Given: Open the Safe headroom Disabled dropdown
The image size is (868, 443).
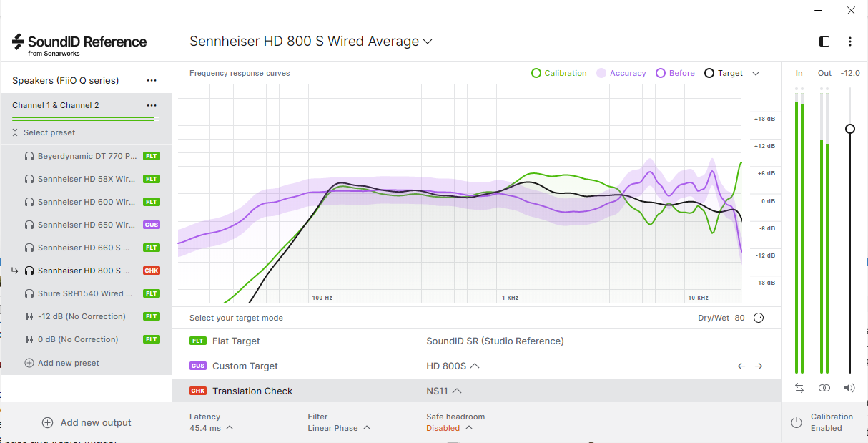Looking at the screenshot, I should [449, 428].
